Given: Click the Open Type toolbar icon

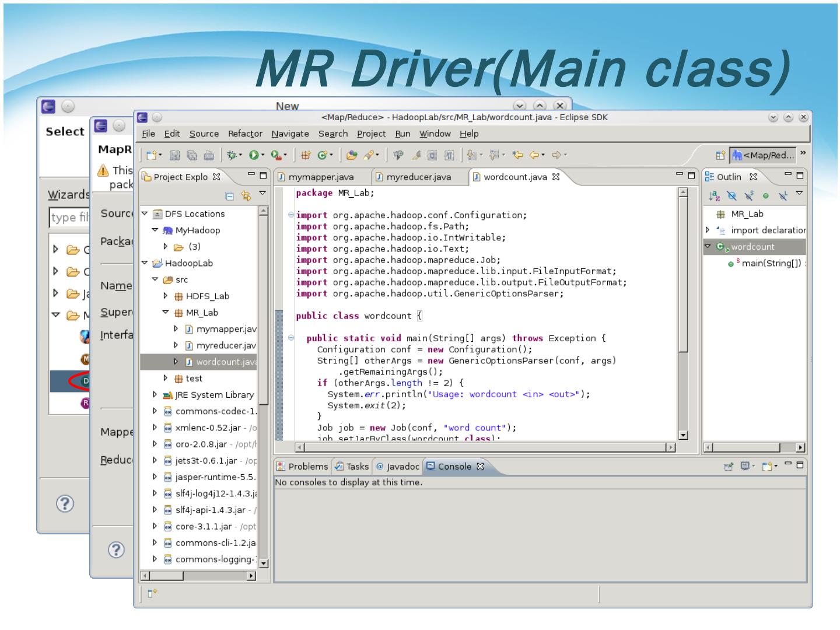Looking at the screenshot, I should coord(352,155).
